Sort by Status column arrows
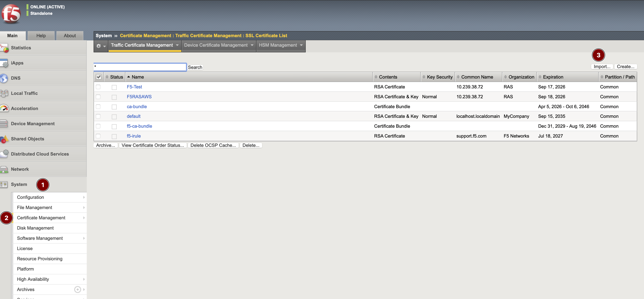Image resolution: width=644 pixels, height=299 pixels. [107, 77]
